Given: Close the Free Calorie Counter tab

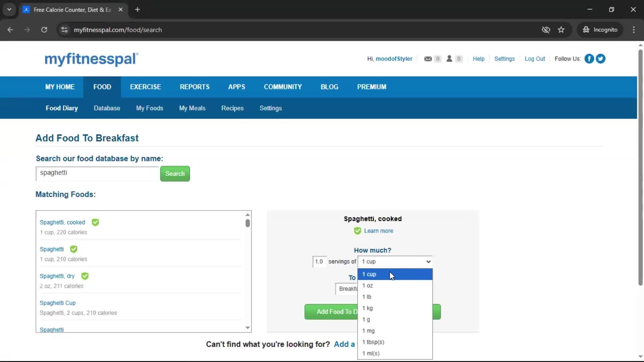Looking at the screenshot, I should 121,10.
